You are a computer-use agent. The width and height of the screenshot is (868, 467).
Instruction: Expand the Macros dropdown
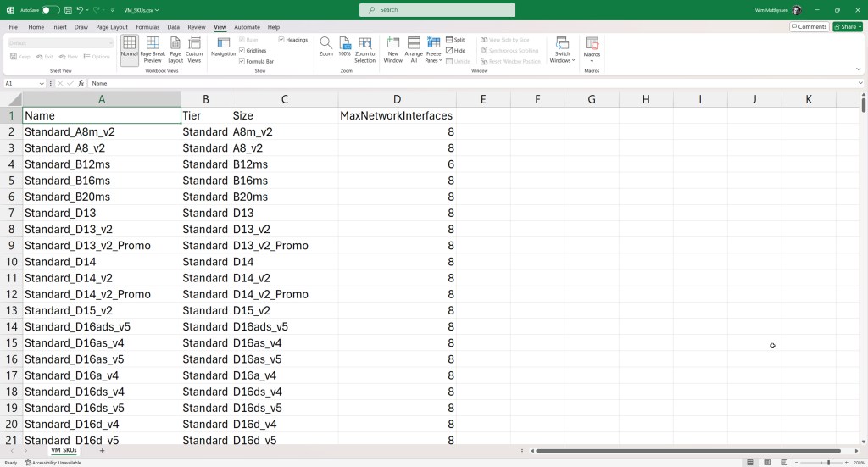[x=592, y=54]
